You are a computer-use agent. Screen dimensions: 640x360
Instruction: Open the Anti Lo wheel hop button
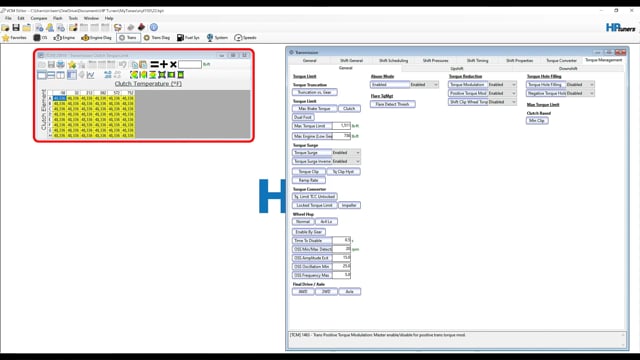tap(326, 222)
